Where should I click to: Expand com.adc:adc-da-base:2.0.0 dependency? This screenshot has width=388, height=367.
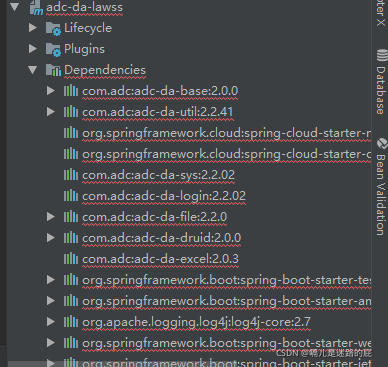(x=51, y=91)
